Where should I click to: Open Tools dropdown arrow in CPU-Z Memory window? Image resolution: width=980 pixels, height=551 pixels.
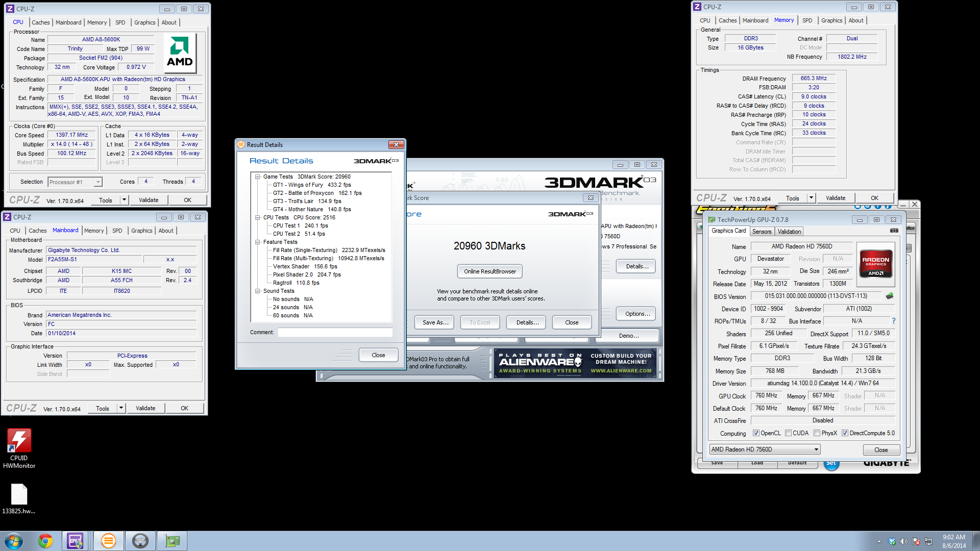811,198
